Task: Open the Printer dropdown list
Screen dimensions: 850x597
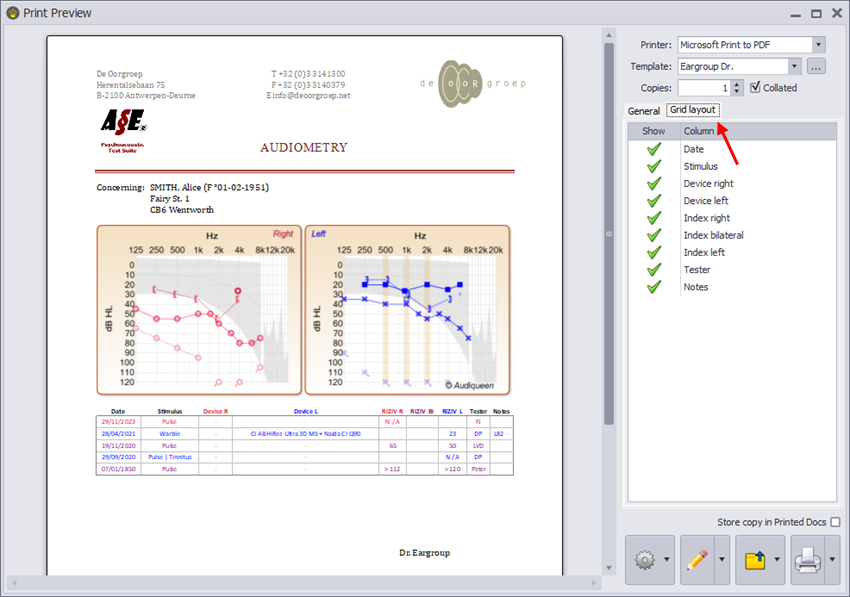Action: click(819, 44)
